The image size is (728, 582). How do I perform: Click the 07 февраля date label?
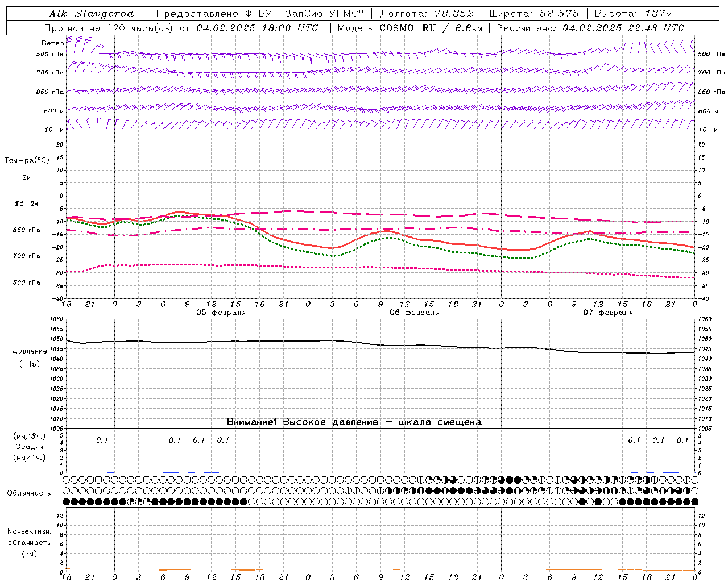(608, 313)
